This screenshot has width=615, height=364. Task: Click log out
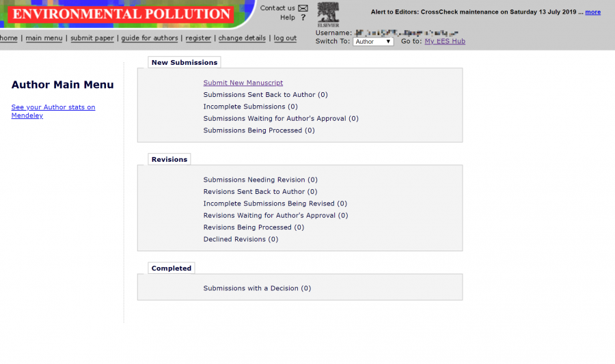(285, 38)
